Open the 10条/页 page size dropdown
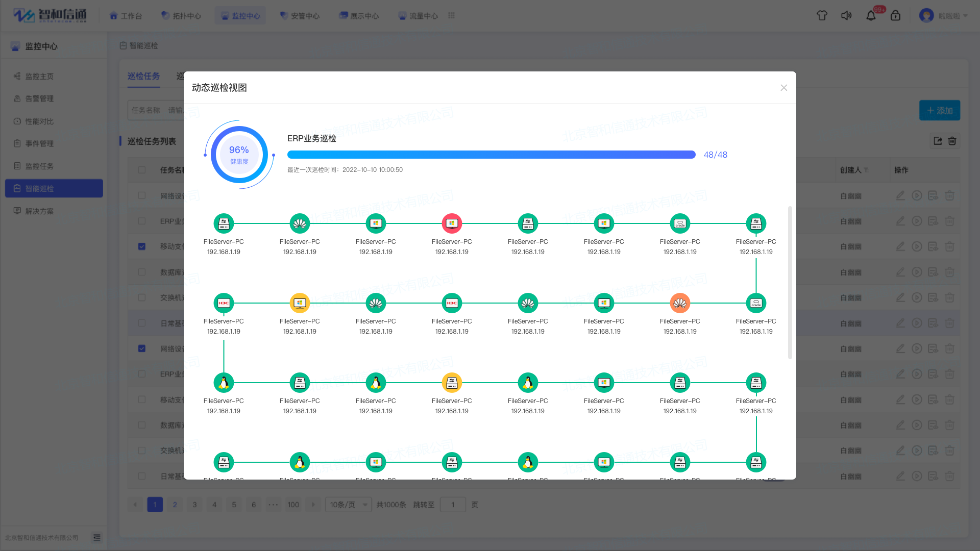The image size is (980, 551). pos(348,505)
